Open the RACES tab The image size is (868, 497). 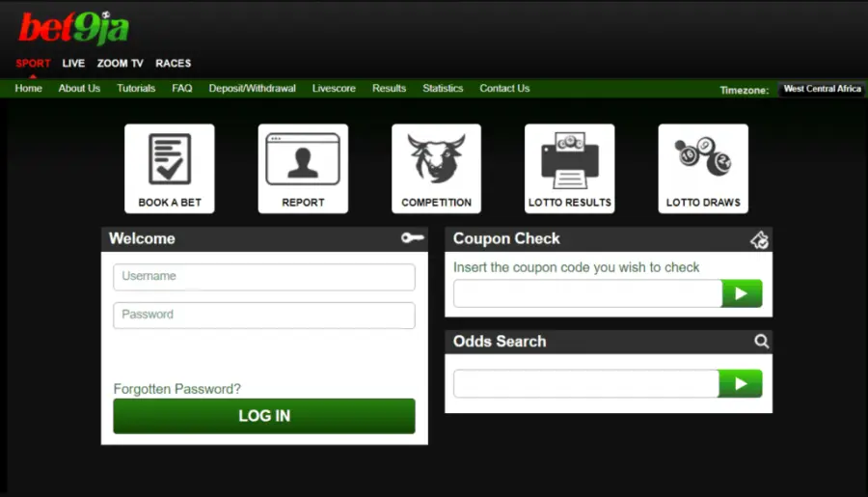[174, 64]
